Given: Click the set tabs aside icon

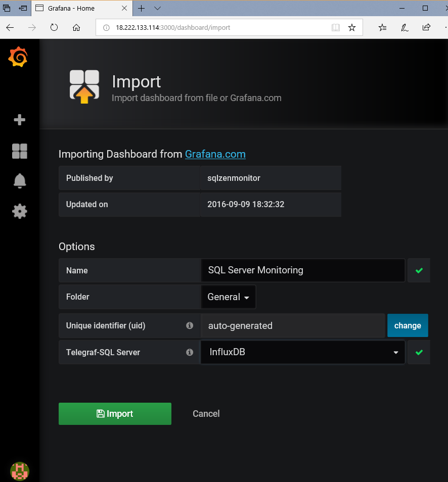Looking at the screenshot, I should point(23,8).
